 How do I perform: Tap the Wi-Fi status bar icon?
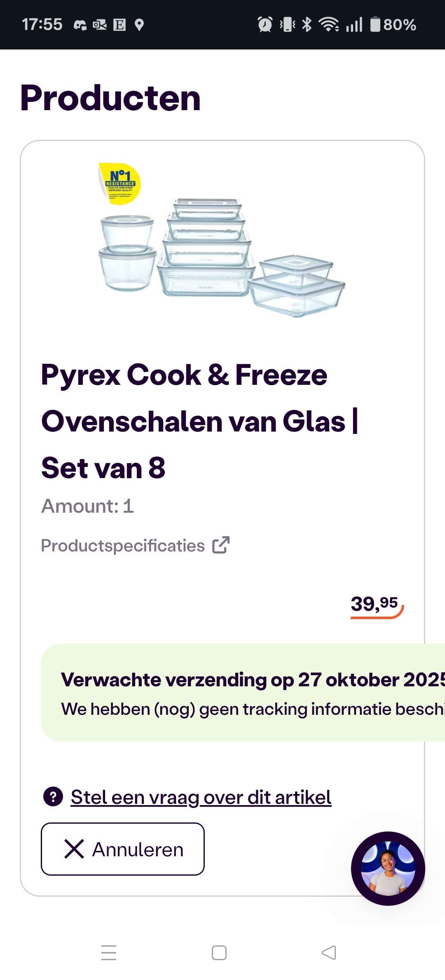[x=329, y=24]
